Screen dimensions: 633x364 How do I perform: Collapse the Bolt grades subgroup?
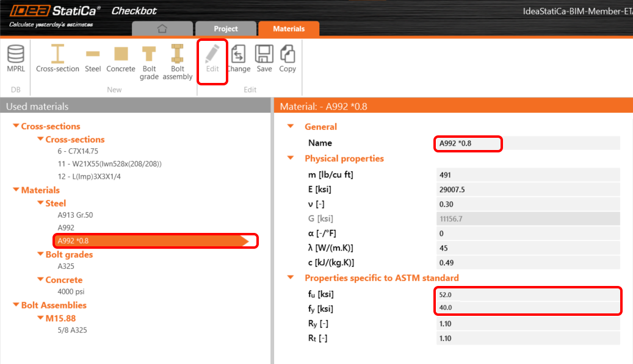[40, 254]
